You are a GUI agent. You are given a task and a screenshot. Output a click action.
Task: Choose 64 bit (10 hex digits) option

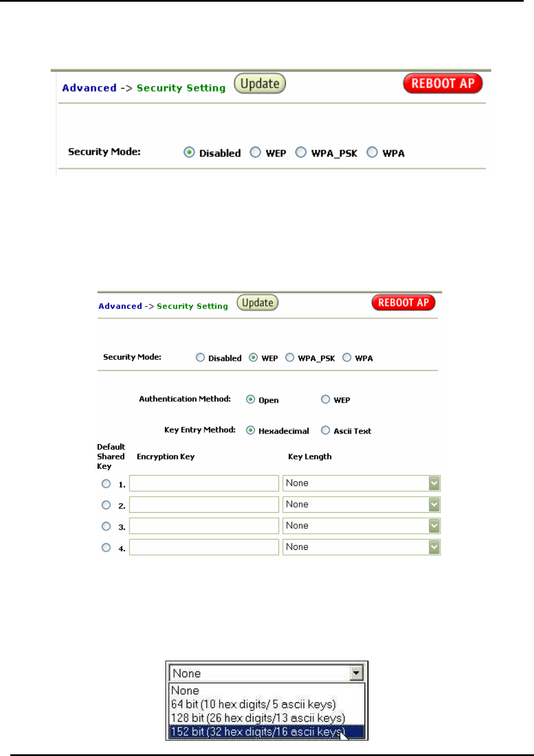[x=266, y=704]
